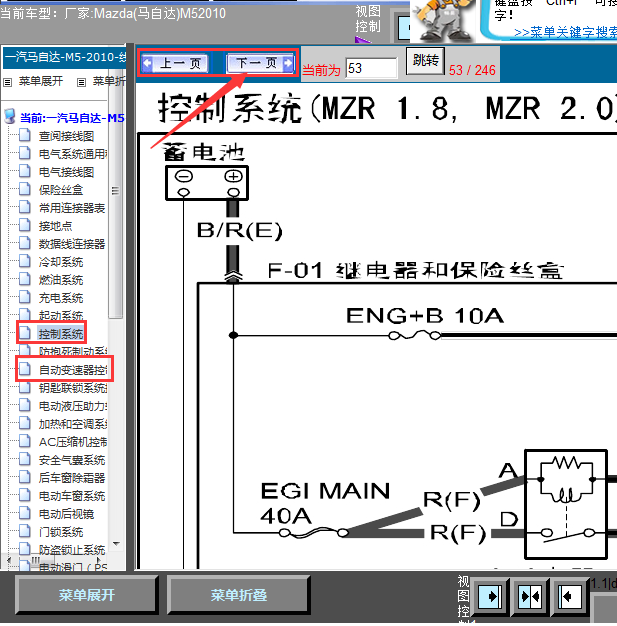The image size is (617, 626).
Task: Open 常用连接器表 tree item
Action: pos(72,208)
